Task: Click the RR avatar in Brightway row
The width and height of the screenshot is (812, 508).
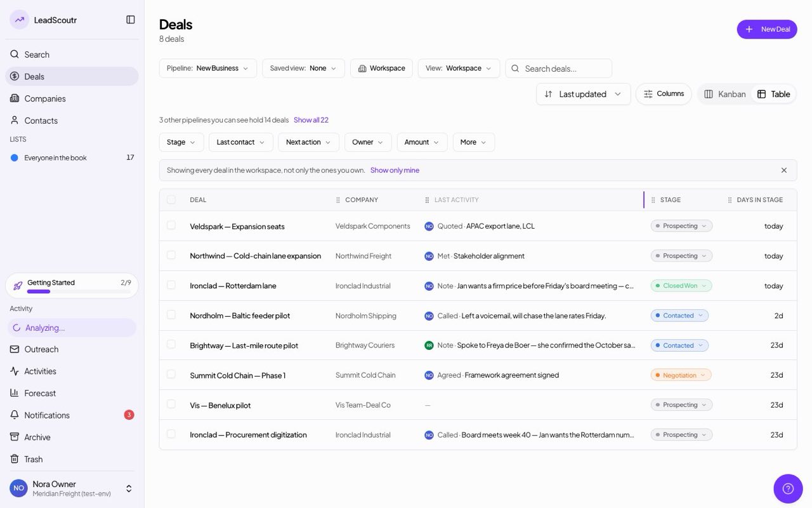Action: click(x=429, y=345)
